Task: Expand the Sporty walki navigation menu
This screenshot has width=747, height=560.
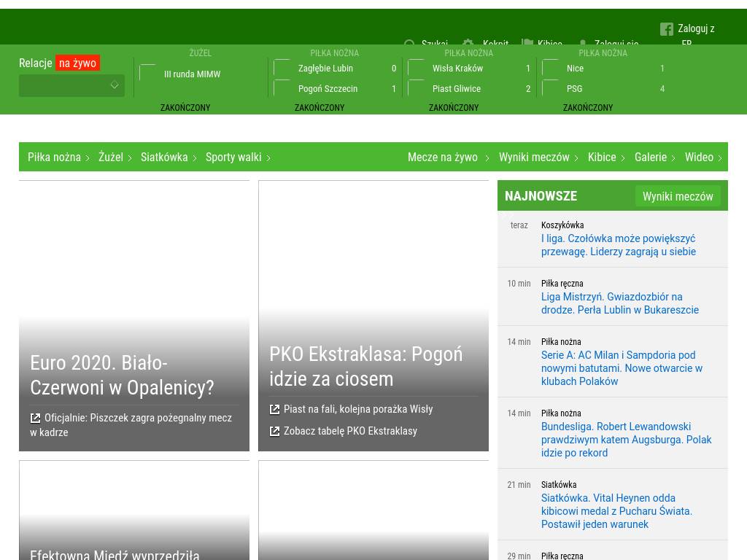Action: point(238,157)
